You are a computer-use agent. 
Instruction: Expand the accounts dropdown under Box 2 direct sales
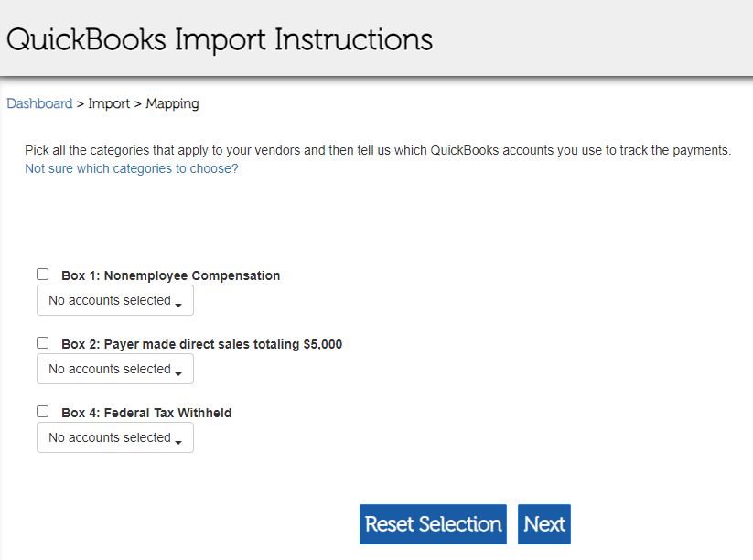click(x=110, y=369)
